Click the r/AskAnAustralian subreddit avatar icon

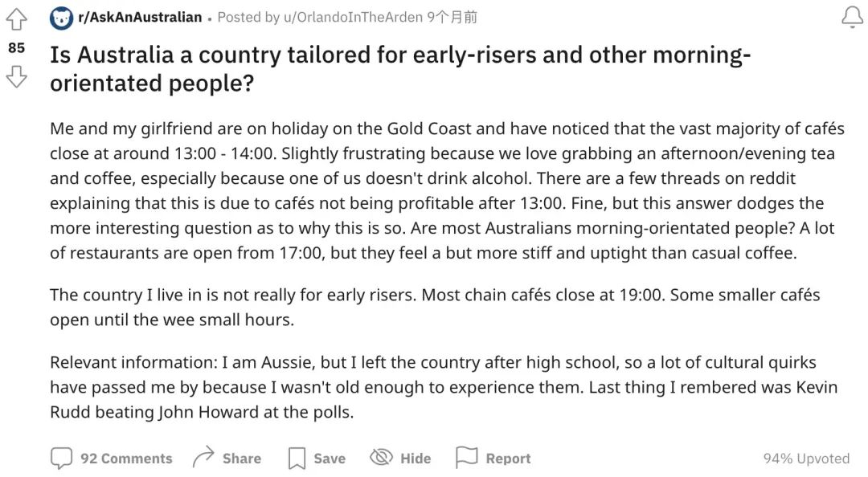click(x=61, y=18)
